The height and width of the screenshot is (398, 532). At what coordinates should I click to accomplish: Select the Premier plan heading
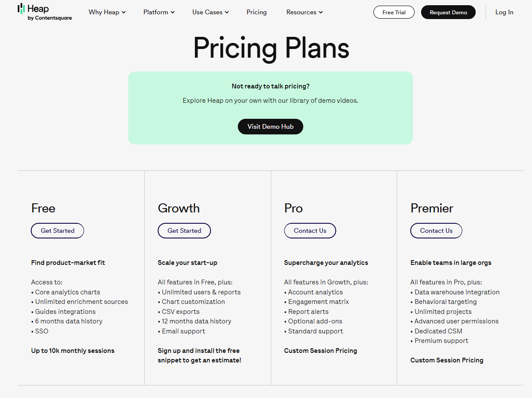click(431, 208)
